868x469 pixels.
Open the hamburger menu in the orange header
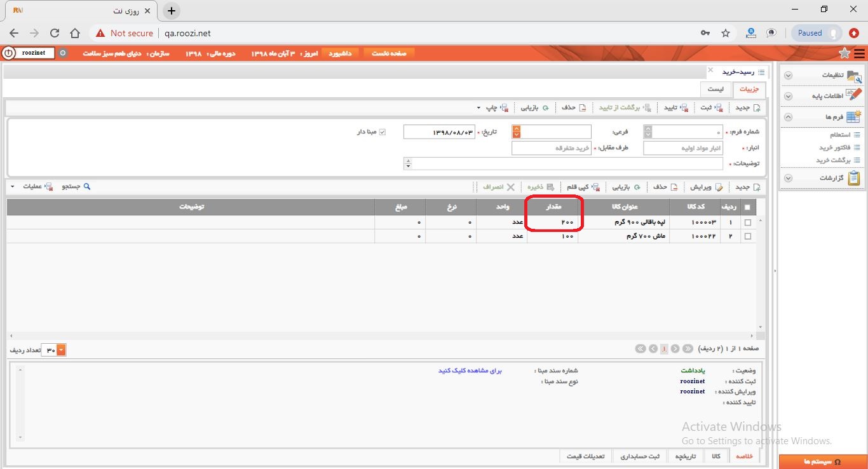tap(860, 53)
